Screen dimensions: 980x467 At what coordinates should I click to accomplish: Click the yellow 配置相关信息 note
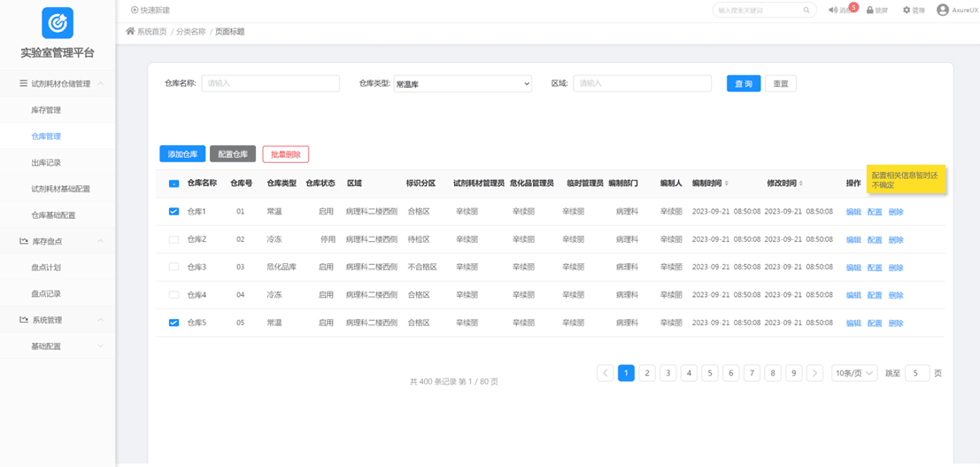[x=906, y=180]
